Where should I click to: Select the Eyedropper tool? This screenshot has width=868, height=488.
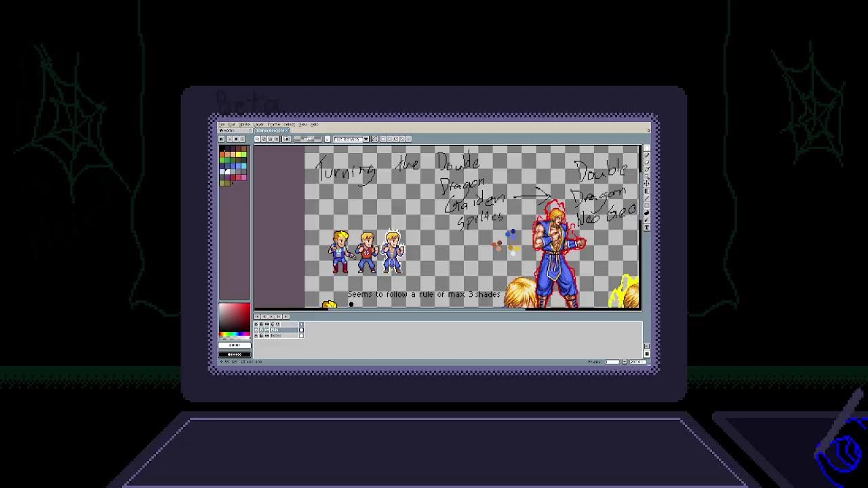click(x=647, y=169)
